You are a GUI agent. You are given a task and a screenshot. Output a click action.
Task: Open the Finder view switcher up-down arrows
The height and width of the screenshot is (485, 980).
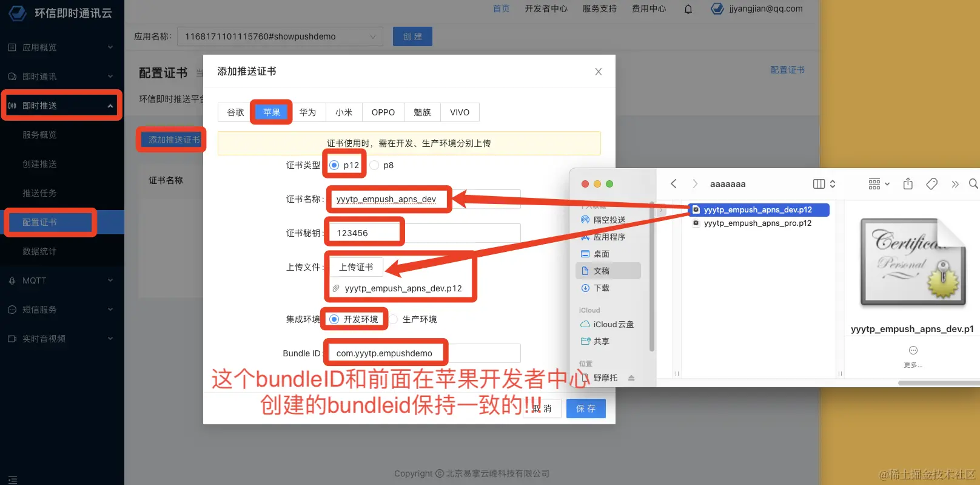pos(833,184)
